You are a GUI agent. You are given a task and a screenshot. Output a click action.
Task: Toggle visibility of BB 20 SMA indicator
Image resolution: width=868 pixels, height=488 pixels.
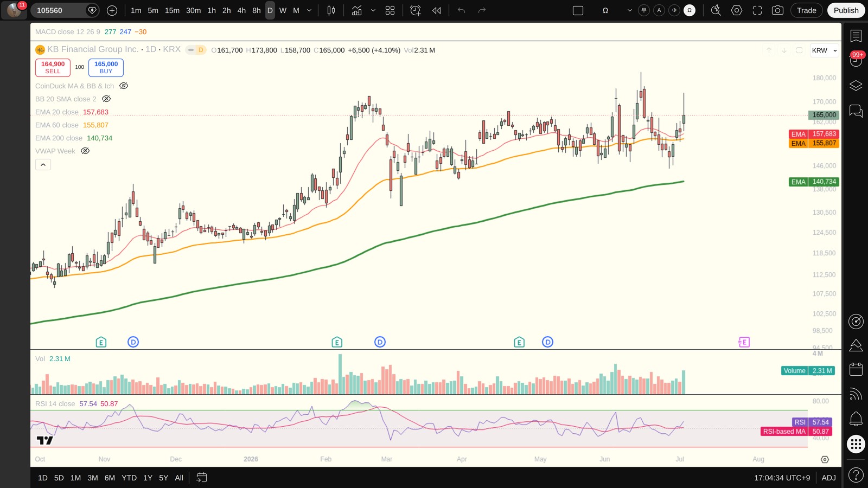click(106, 99)
